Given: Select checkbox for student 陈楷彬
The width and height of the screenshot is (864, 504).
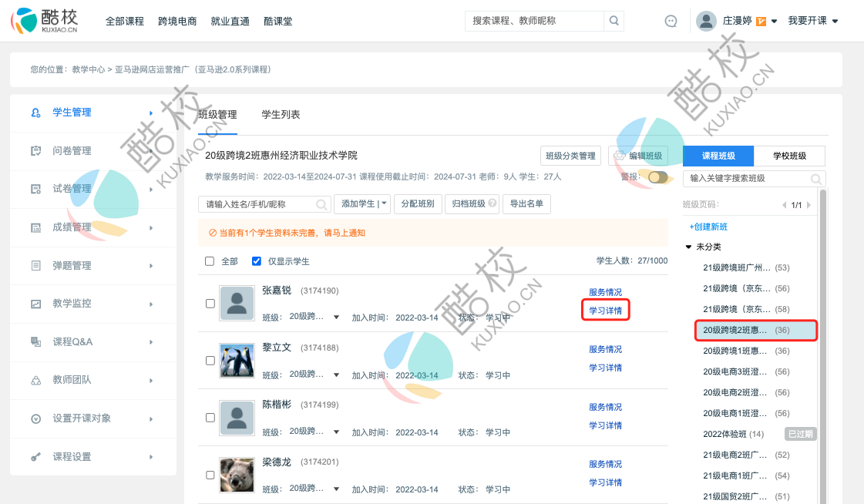Looking at the screenshot, I should (x=210, y=418).
